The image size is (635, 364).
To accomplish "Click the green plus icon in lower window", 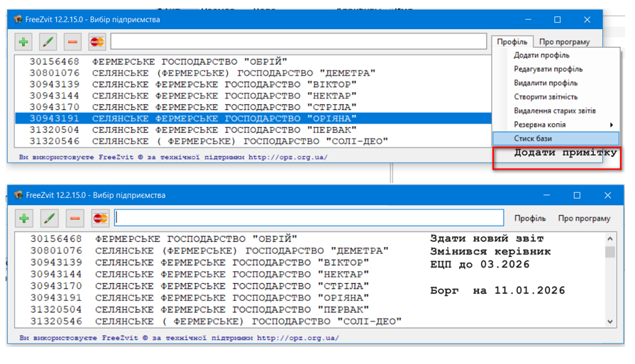I will click(x=25, y=218).
